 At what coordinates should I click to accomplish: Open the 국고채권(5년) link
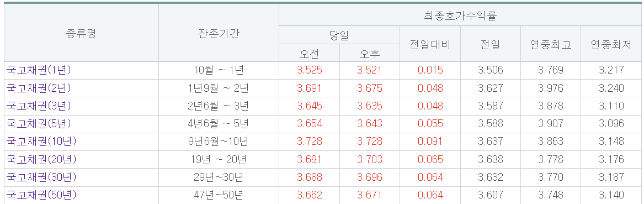point(39,123)
